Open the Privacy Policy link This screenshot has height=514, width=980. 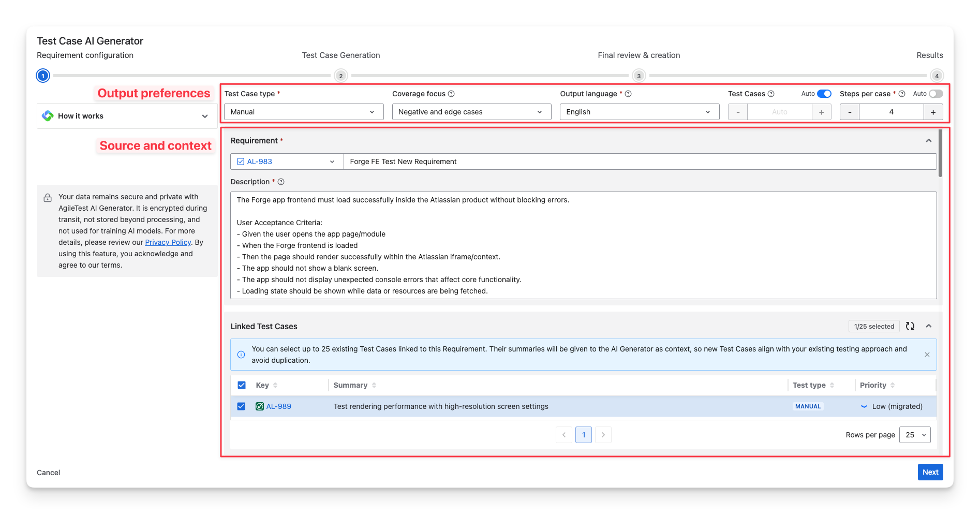coord(168,242)
